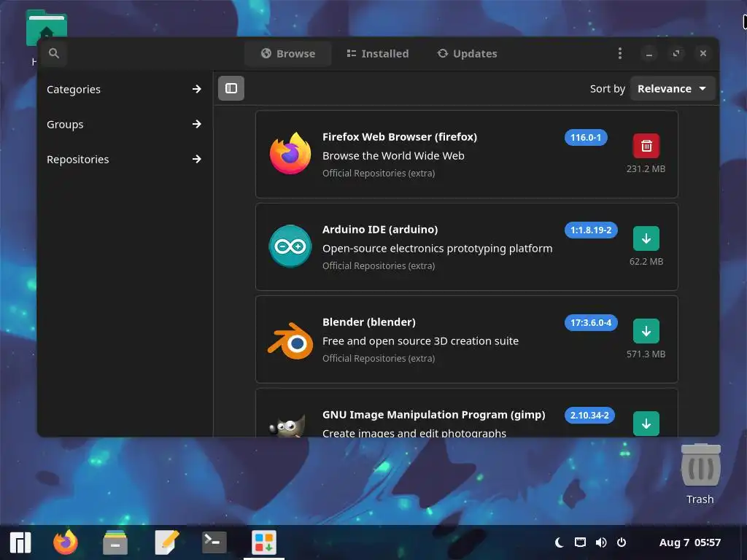Image resolution: width=747 pixels, height=560 pixels.
Task: Click the Blender application logo
Action: pos(290,341)
